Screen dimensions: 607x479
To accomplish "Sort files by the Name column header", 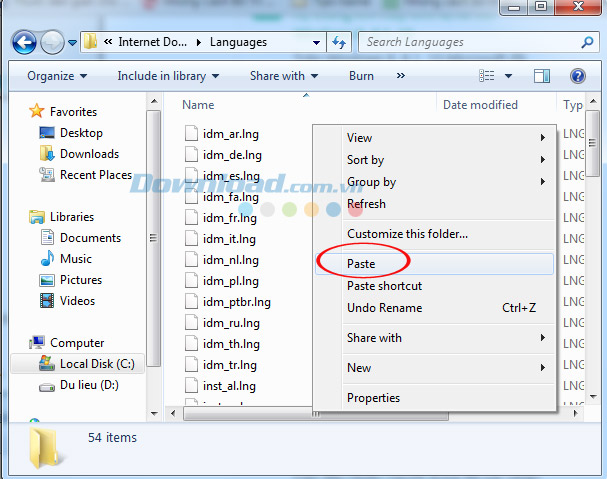I will click(198, 105).
